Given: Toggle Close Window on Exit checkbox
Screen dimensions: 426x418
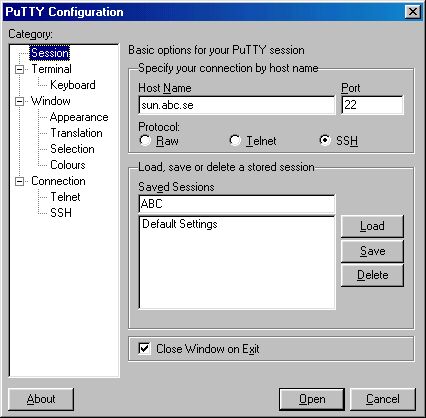Looking at the screenshot, I should 144,349.
